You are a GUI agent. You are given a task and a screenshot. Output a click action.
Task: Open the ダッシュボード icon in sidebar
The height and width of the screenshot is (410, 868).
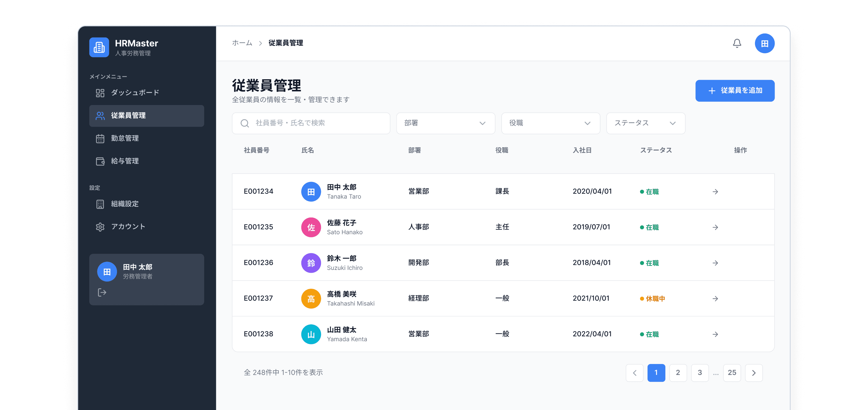pos(100,92)
